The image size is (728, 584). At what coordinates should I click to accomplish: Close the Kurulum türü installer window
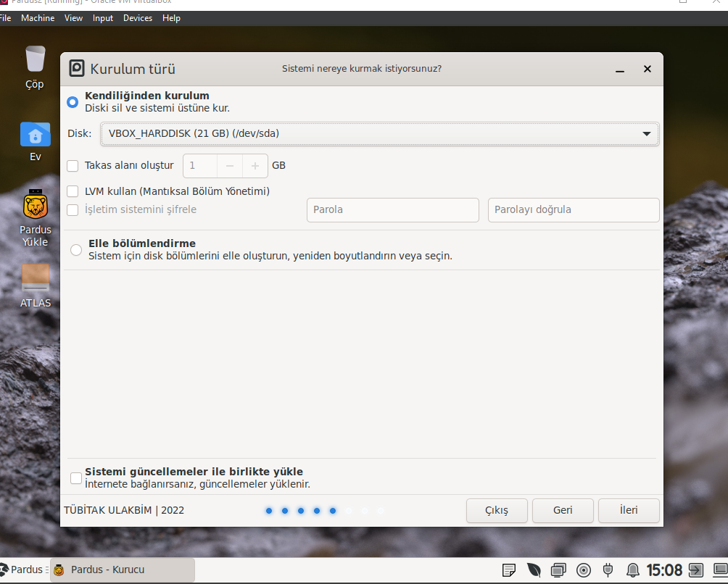point(648,69)
